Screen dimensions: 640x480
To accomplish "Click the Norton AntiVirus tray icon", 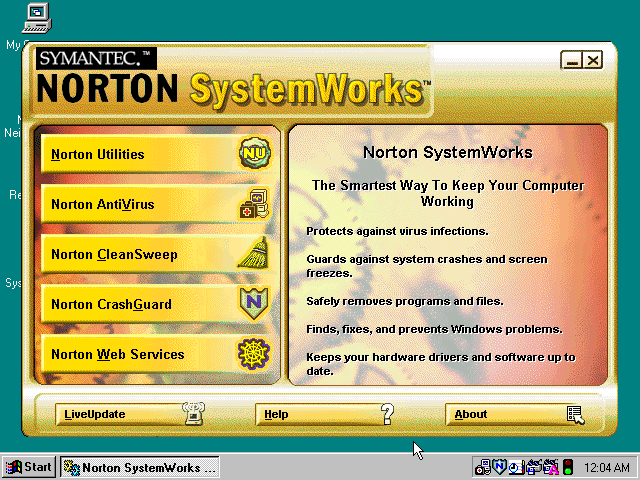I will point(483,467).
